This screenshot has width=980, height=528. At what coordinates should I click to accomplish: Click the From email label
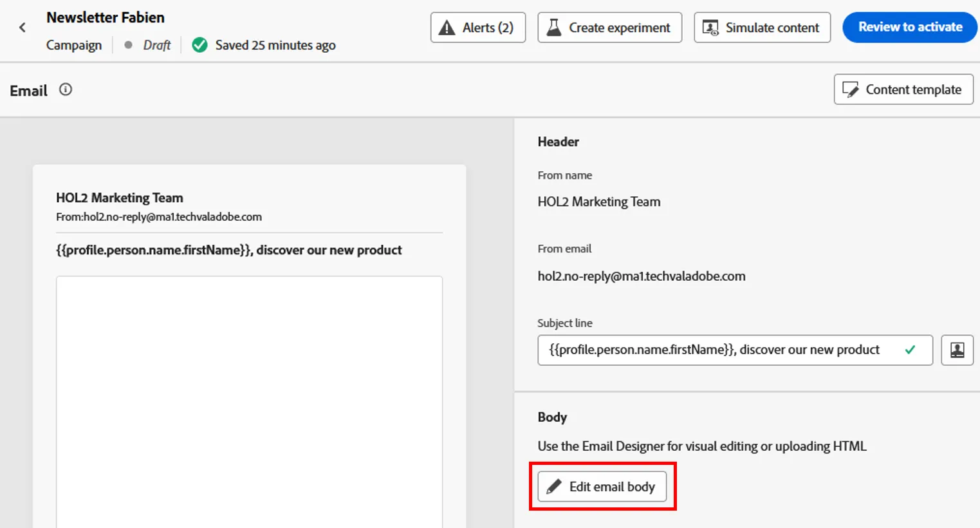[564, 249]
